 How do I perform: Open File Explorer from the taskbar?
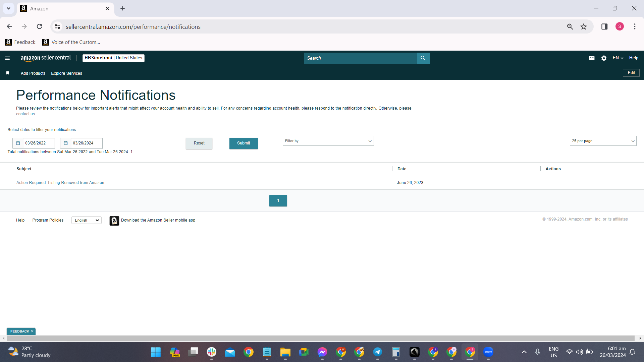(x=285, y=352)
